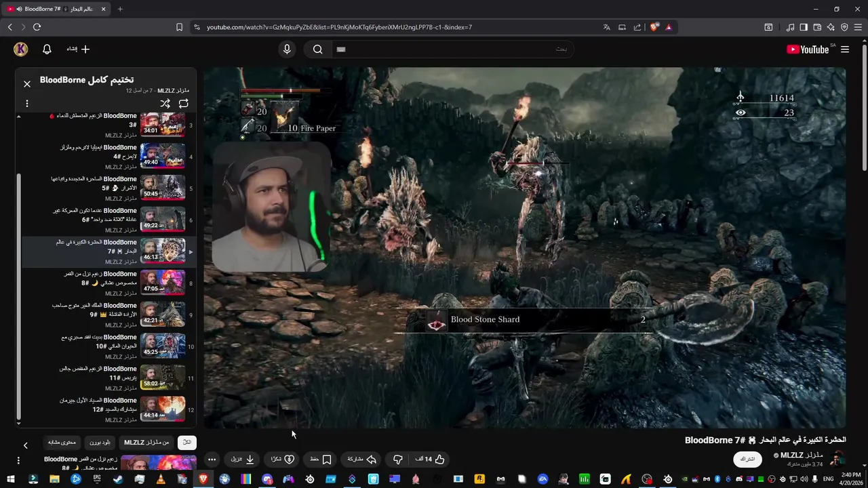Viewport: 868px width, 488px height.
Task: Focus the YouTube search input field
Action: [x=452, y=49]
